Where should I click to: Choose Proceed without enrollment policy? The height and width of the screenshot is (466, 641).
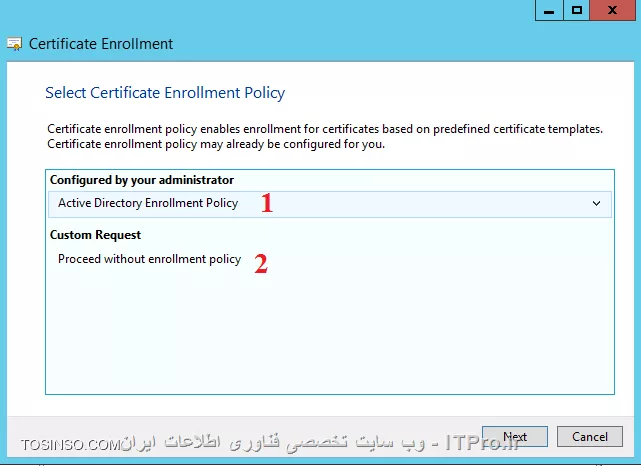tap(150, 259)
